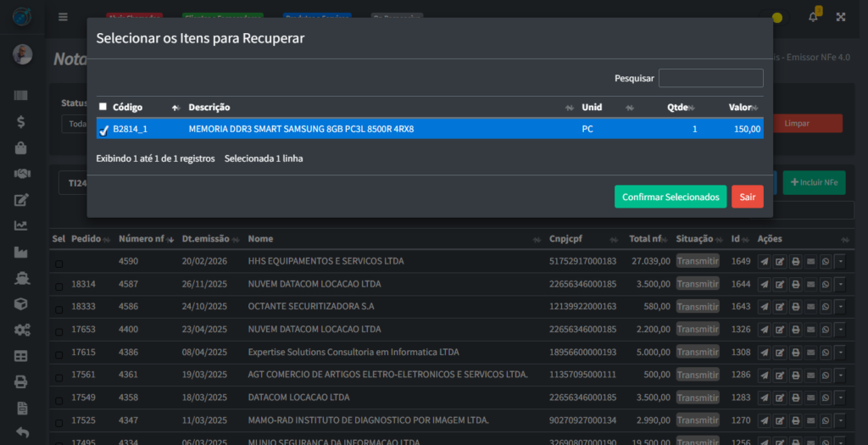This screenshot has width=868, height=445.
Task: Sort invoices by the Situação column header
Action: (694, 239)
